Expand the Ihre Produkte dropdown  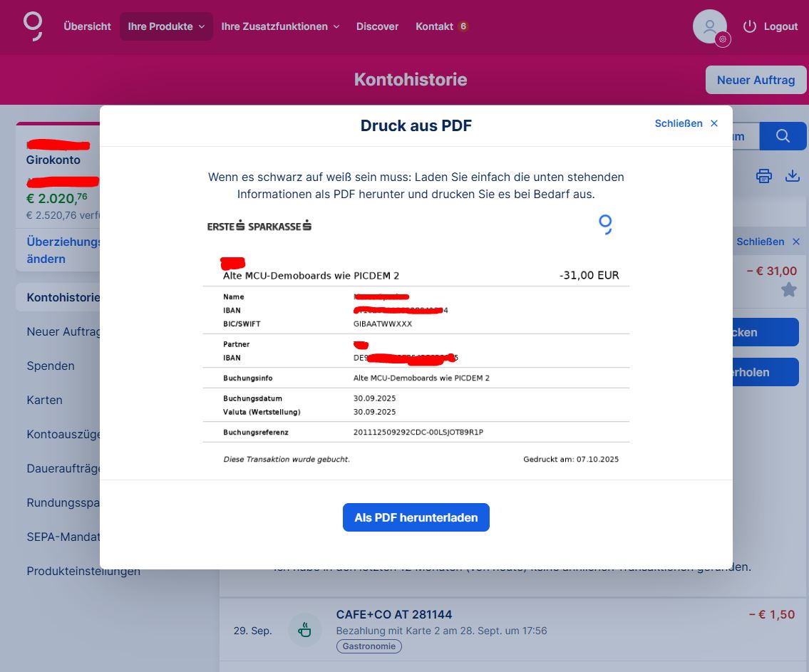166,26
